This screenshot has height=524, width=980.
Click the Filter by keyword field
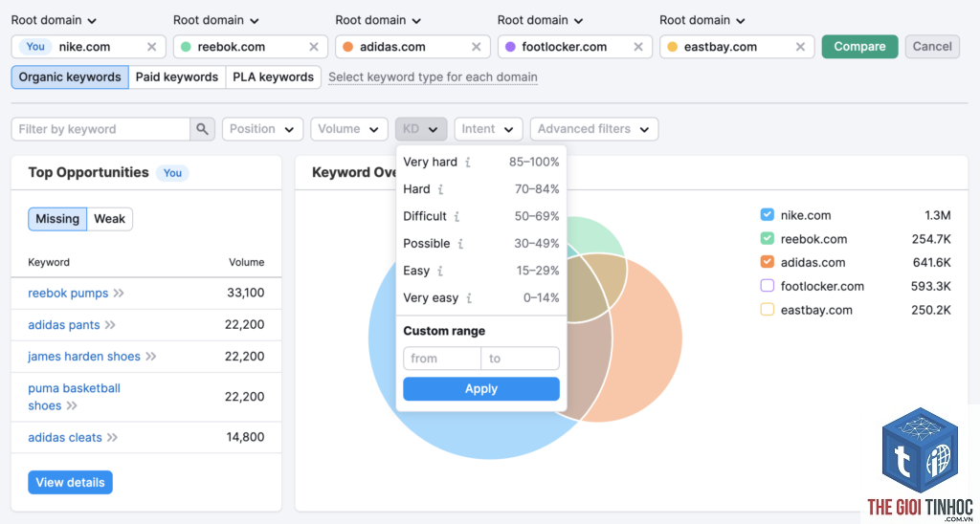[x=100, y=129]
